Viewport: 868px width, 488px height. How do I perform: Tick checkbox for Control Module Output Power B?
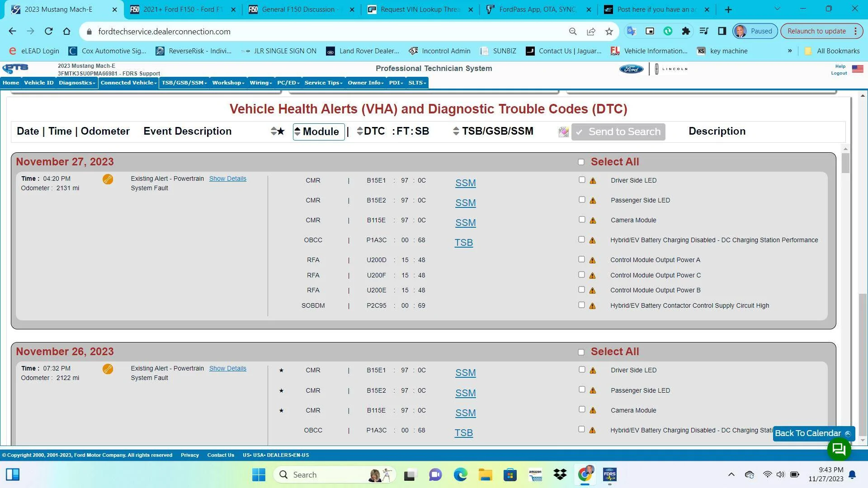tap(581, 290)
